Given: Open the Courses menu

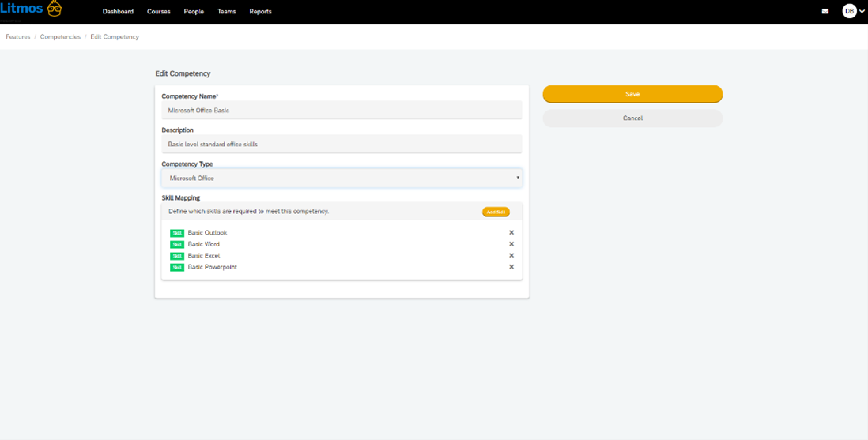Looking at the screenshot, I should click(x=159, y=12).
